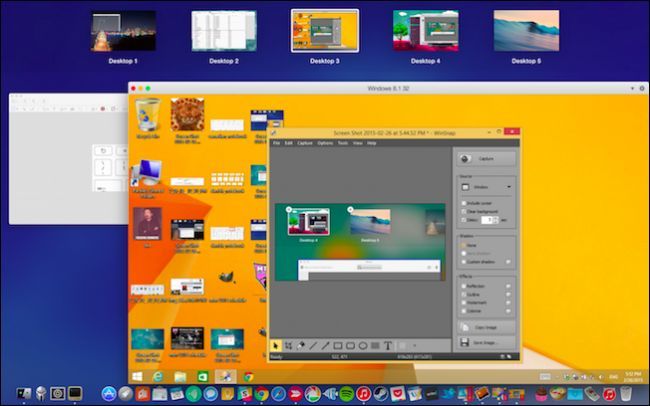This screenshot has width=650, height=406.
Task: Click the WinSnap icon in Windows taskbar
Action: click(x=226, y=377)
